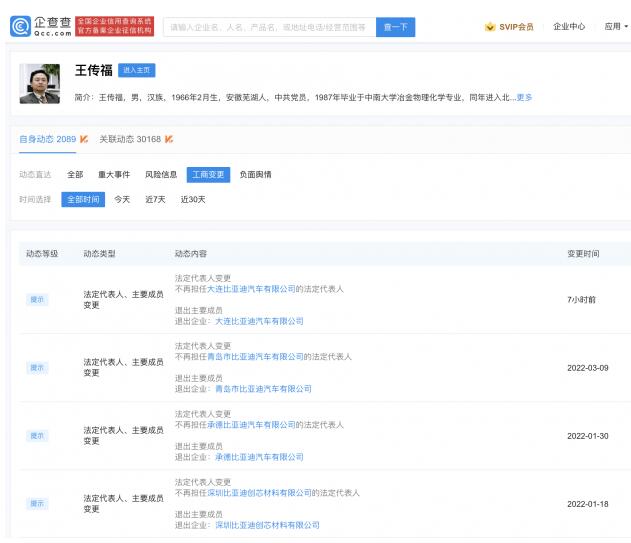Switch to 自身动态 2089 tab

(x=47, y=139)
